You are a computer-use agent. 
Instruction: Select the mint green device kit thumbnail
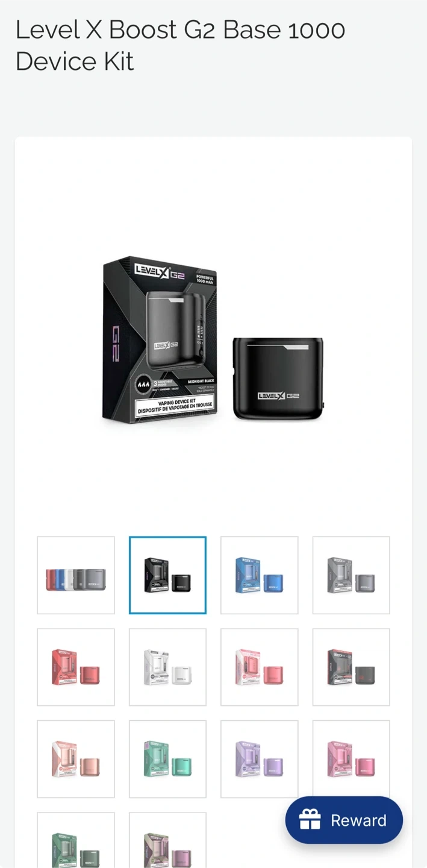167,759
